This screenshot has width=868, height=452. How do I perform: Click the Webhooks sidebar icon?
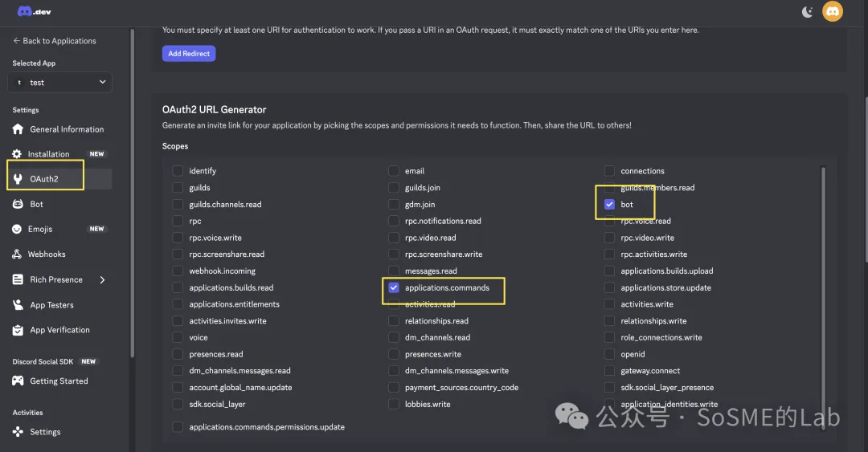pos(18,255)
